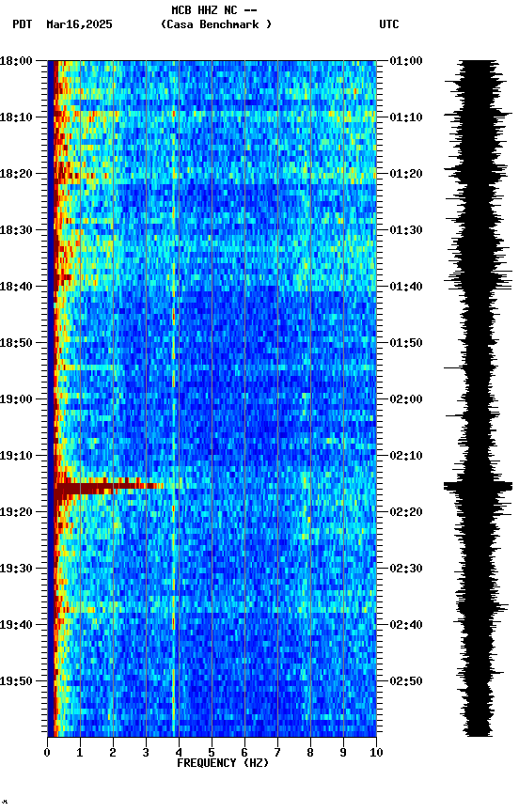This screenshot has width=519, height=812.
Task: Click the '18:20' PDT time label
Action: (16, 174)
